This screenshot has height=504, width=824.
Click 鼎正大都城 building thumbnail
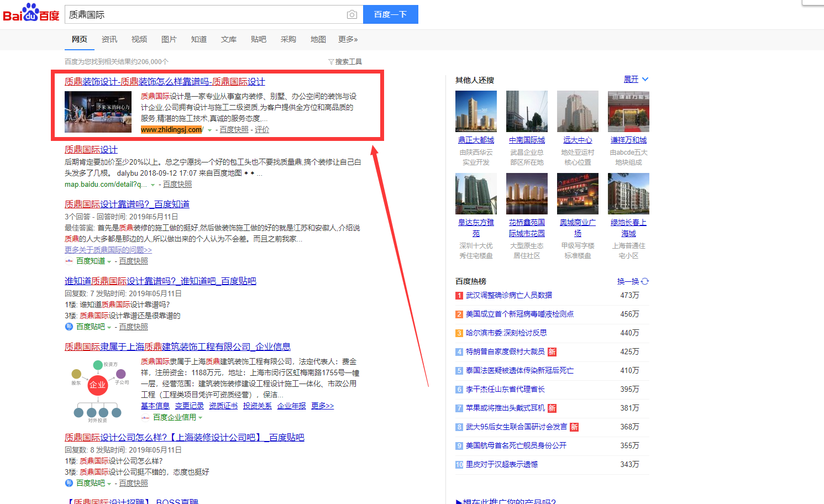click(x=476, y=111)
